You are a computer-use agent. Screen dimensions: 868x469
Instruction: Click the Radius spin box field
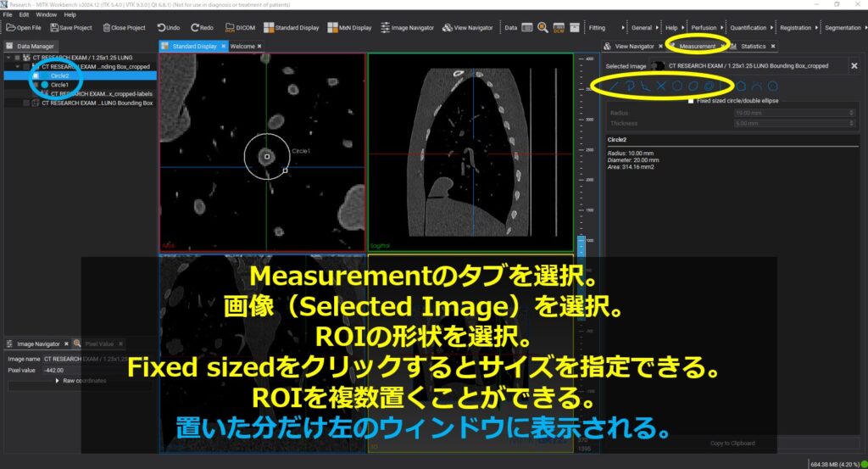click(x=795, y=113)
